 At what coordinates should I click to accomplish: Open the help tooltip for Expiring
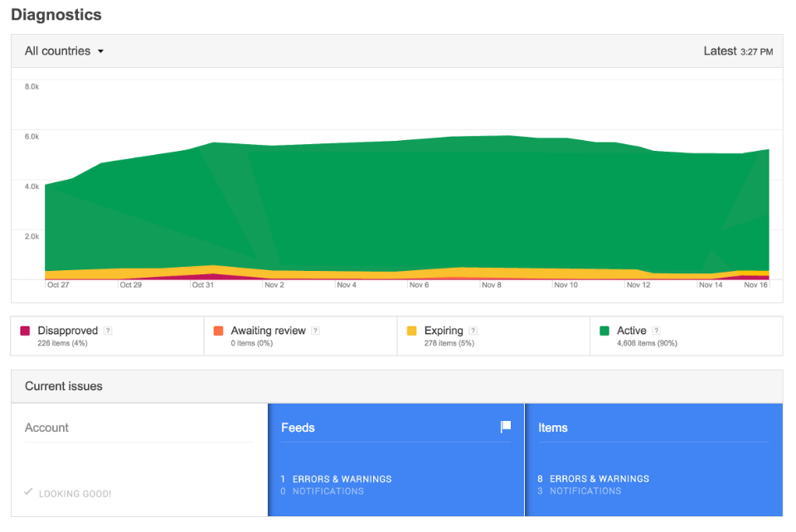(473, 331)
